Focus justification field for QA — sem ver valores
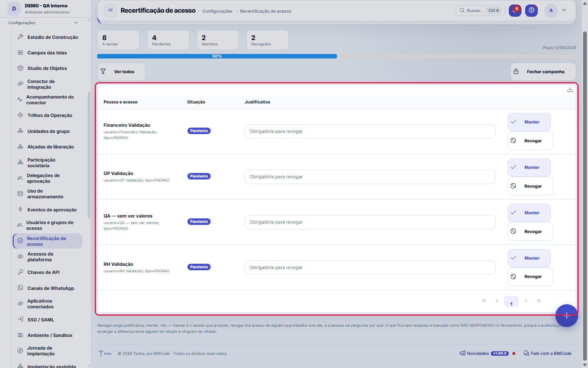The width and height of the screenshot is (588, 368). [x=370, y=222]
